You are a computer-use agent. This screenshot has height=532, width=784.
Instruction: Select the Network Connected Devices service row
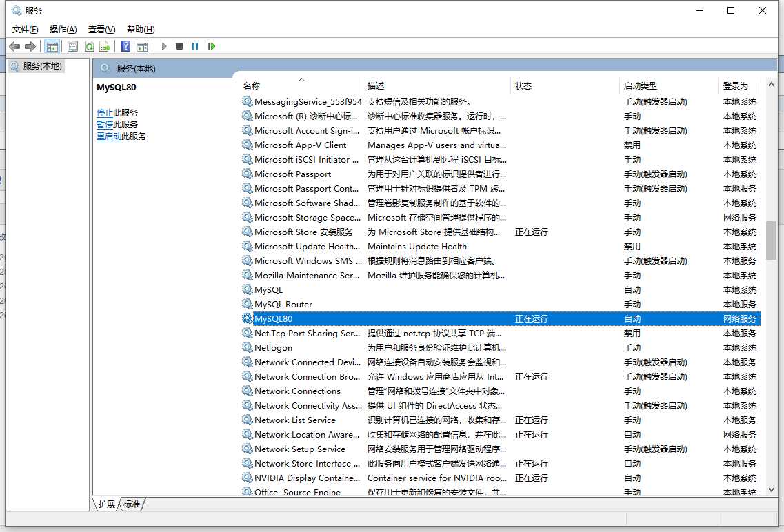click(x=501, y=362)
